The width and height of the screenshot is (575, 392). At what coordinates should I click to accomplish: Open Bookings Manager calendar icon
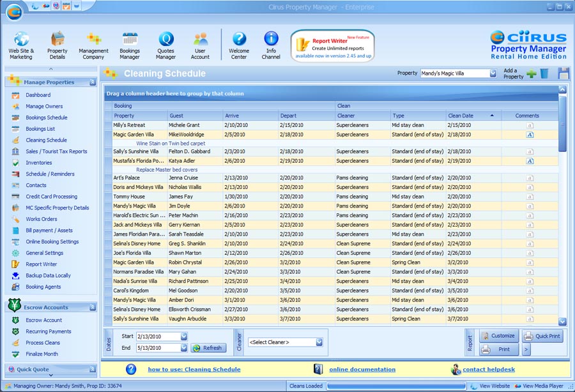130,39
